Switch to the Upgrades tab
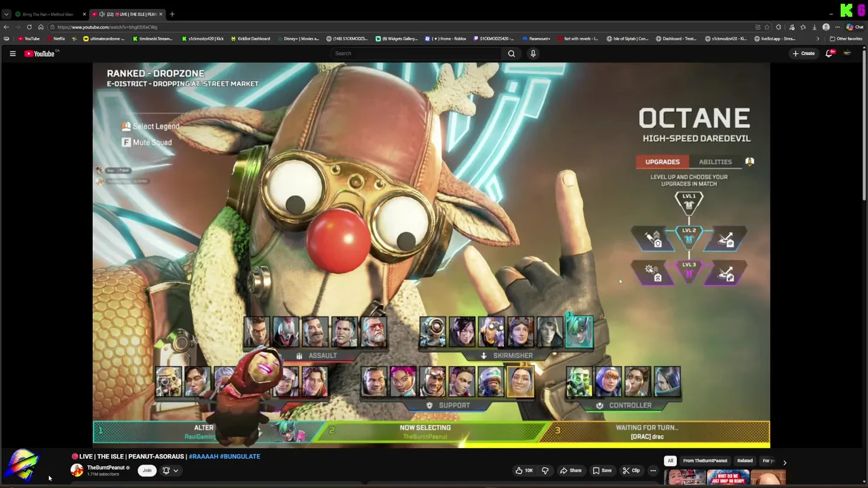This screenshot has height=488, width=868. (663, 162)
